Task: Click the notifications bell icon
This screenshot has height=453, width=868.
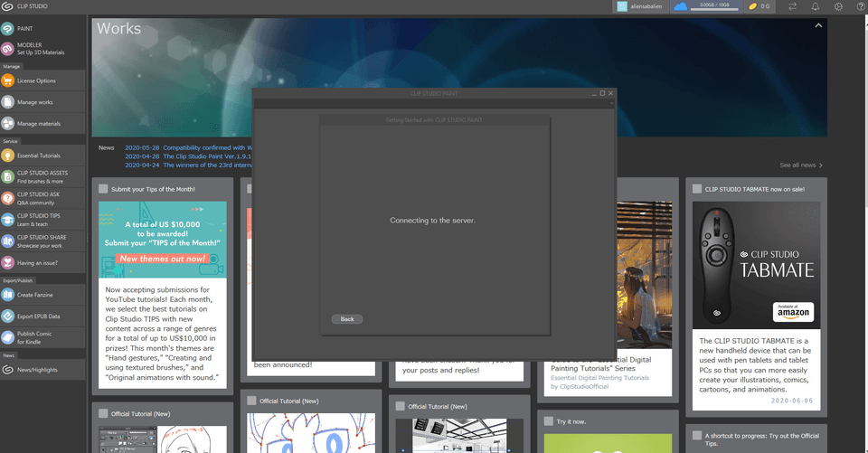Action: [815, 7]
